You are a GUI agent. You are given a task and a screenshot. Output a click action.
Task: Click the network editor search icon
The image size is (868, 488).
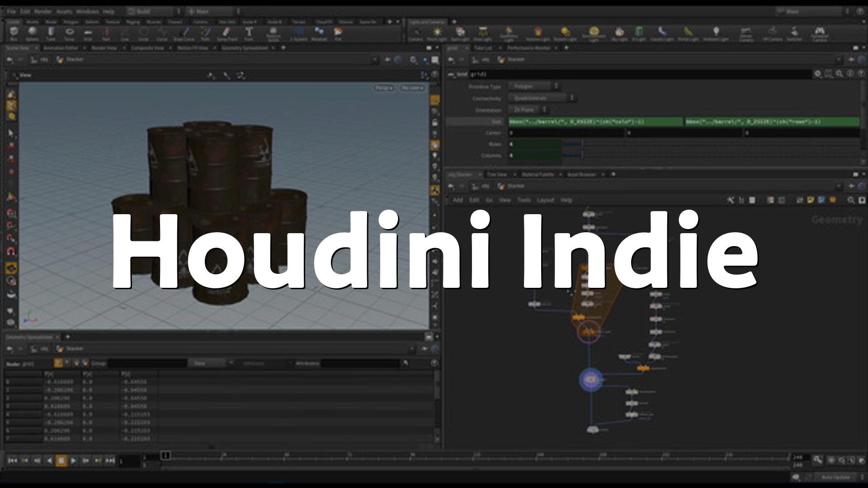pos(851,200)
